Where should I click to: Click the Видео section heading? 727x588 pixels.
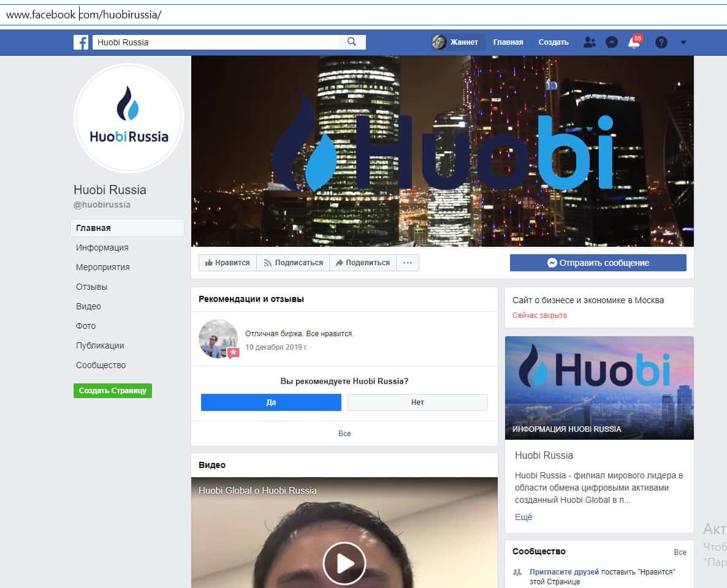(212, 466)
